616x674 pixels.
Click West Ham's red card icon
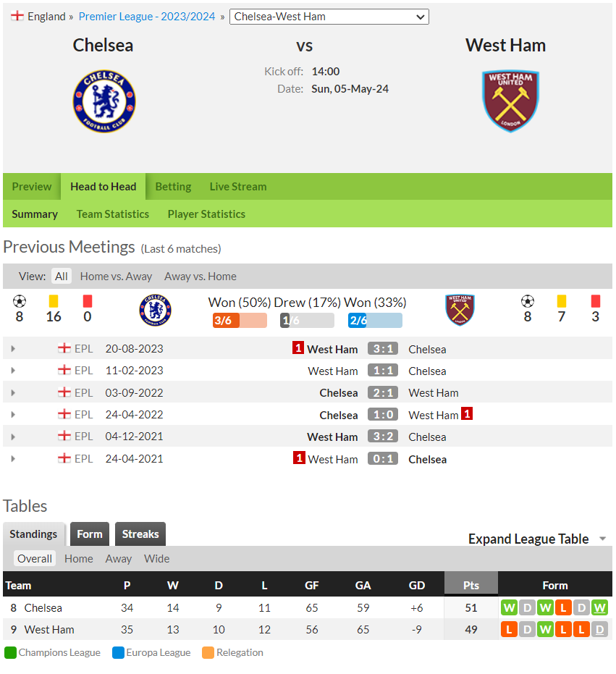(595, 301)
